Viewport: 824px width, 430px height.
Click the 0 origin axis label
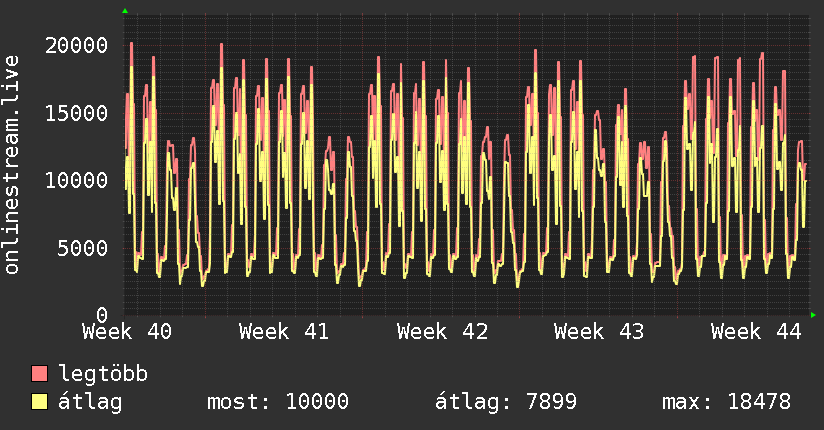pos(102,315)
